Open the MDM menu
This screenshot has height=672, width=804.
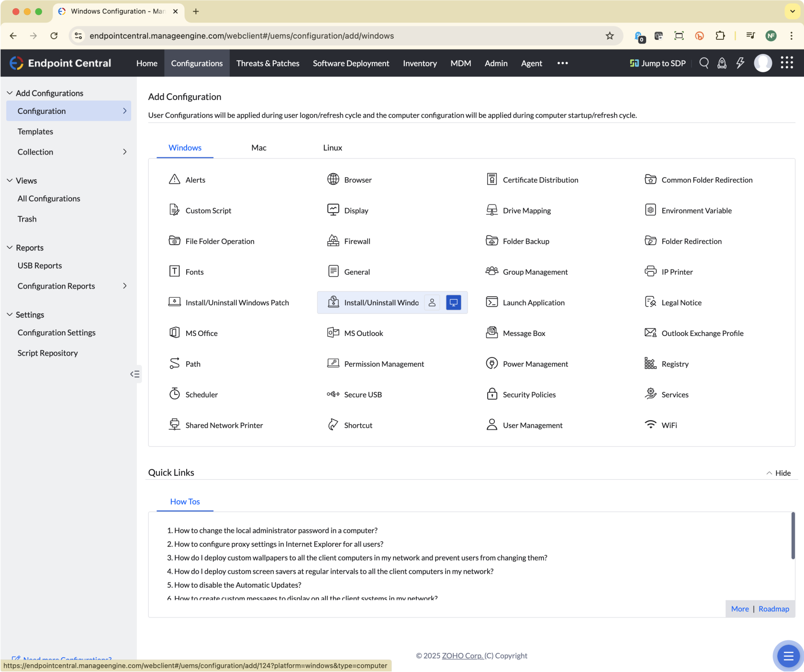click(x=461, y=63)
